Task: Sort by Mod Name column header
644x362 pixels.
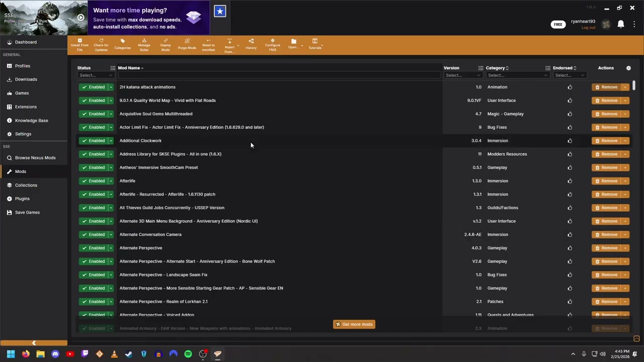Action: coord(129,68)
